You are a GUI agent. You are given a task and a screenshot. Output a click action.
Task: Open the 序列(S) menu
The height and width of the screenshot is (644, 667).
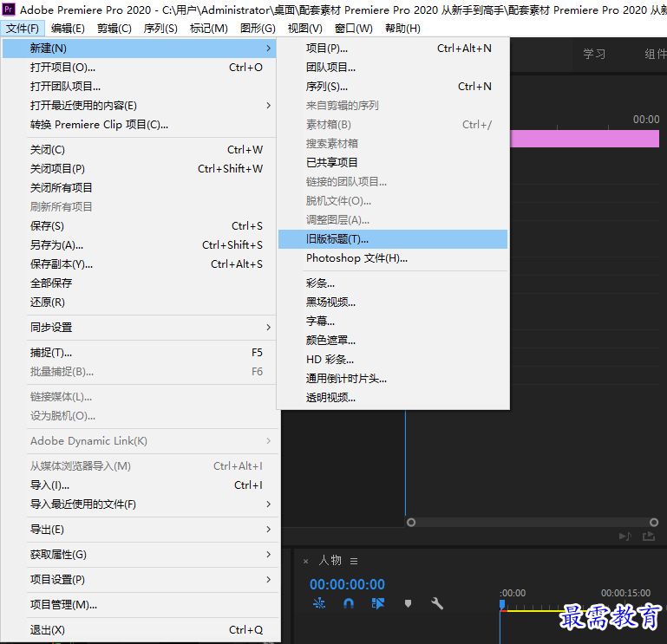point(160,29)
